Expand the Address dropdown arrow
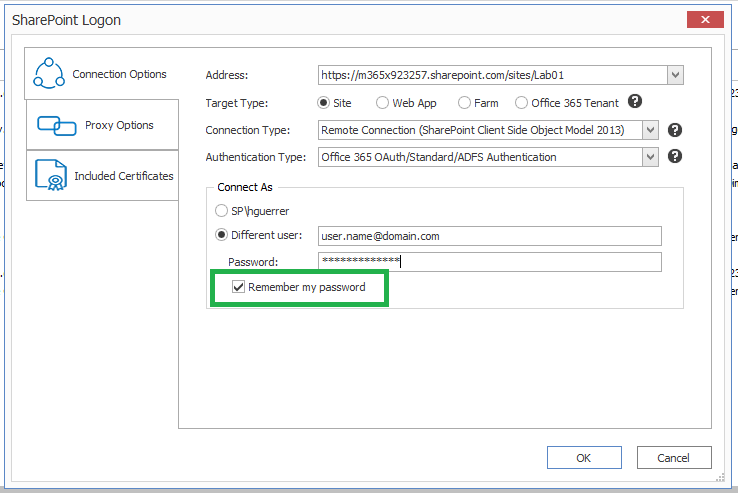The height and width of the screenshot is (493, 738). (675, 75)
